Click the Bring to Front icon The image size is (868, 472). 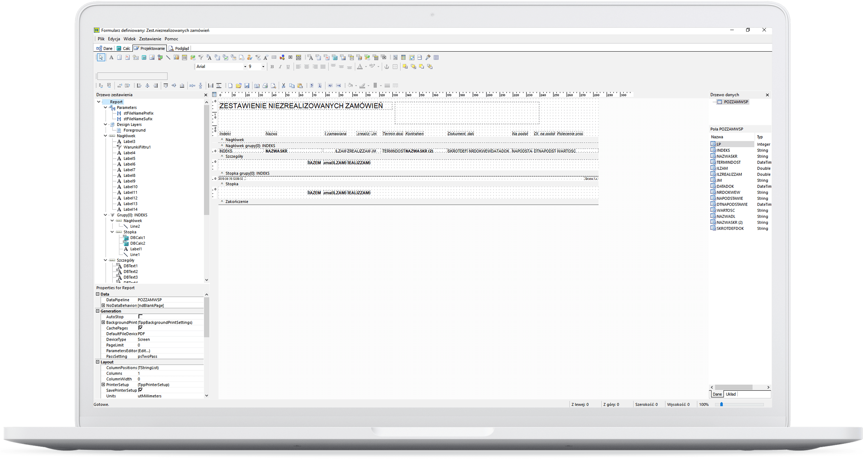[405, 67]
